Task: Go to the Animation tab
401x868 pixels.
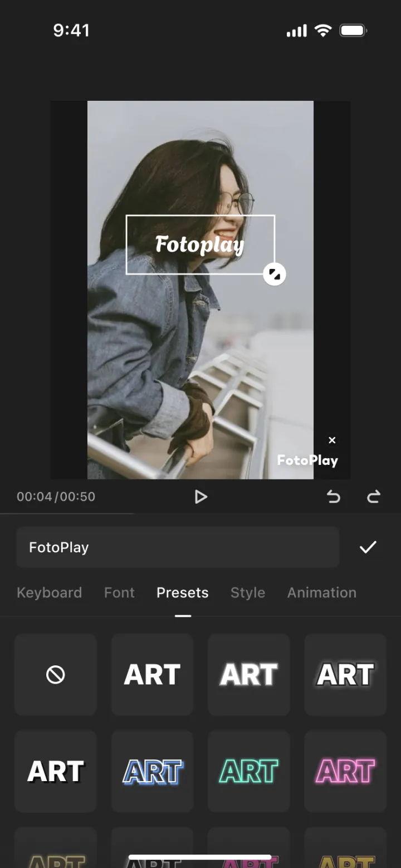Action: [322, 592]
